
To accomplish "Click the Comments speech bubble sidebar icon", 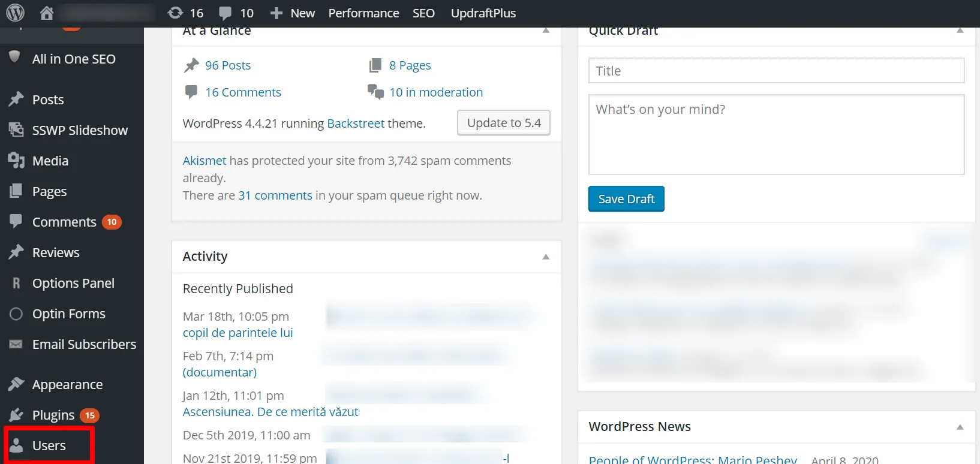I will [x=16, y=221].
